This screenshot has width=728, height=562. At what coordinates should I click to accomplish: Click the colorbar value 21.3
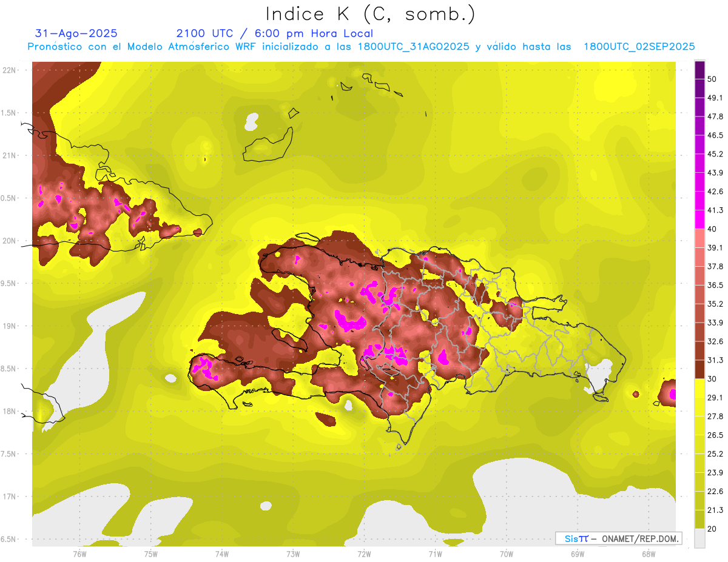[715, 510]
